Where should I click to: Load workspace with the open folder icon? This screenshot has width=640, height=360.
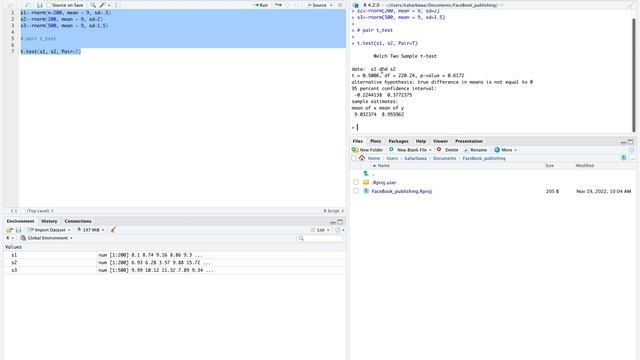click(9, 230)
